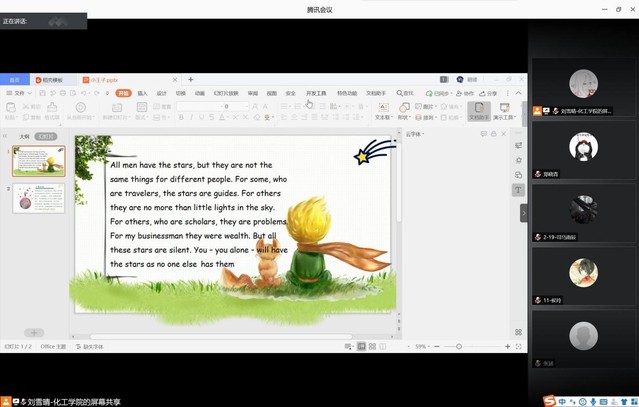
Task: Open the 插入 ribbon tab
Action: pos(142,93)
